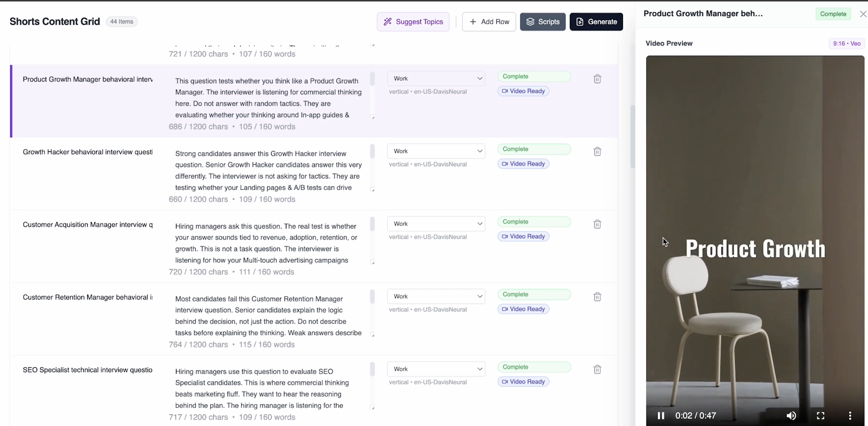The height and width of the screenshot is (426, 868).
Task: Click '660 / 1200 chars' counter text
Action: [198, 199]
